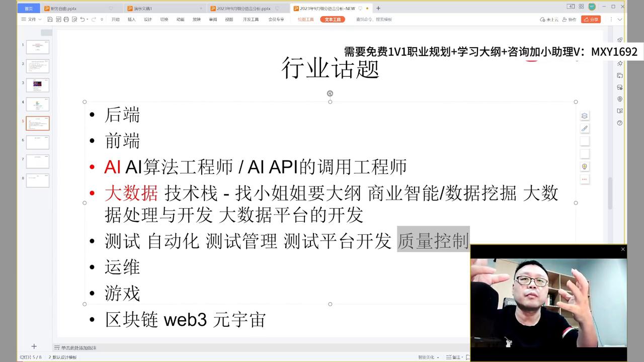Viewport: 644px width, 362px height.
Task: Click the Print Preview icon
Action: tap(74, 19)
